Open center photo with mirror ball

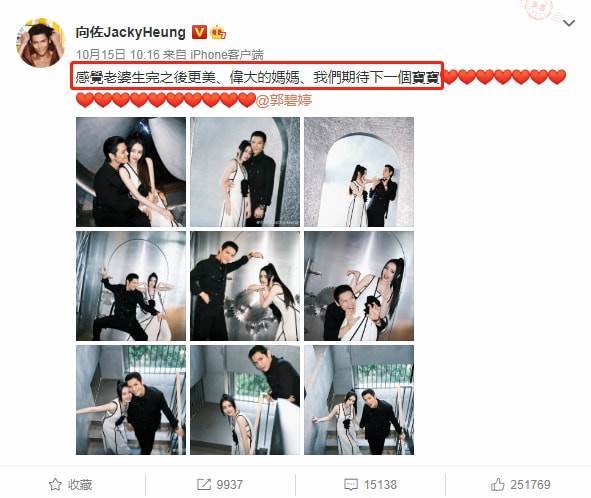pos(245,286)
